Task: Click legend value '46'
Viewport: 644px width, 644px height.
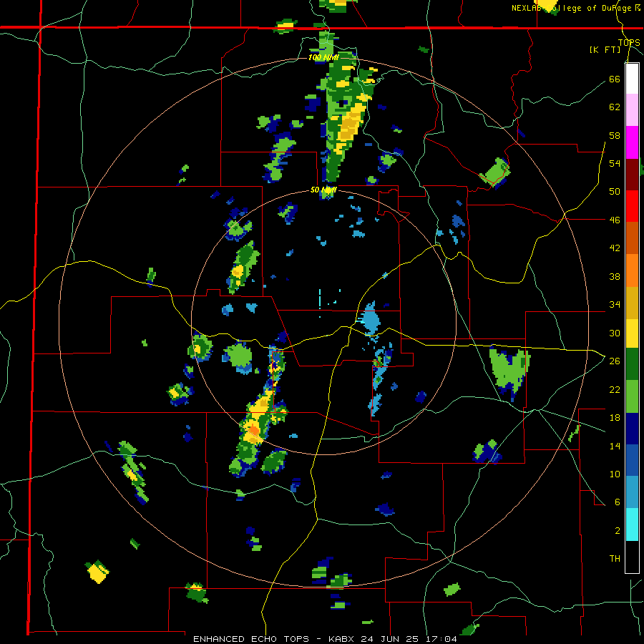Action: 615,220
